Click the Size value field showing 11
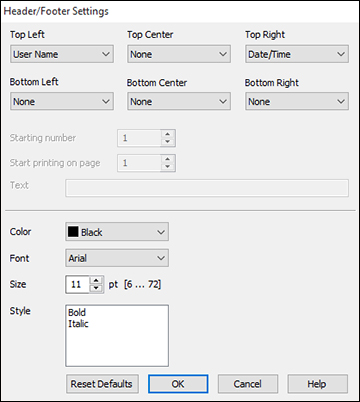Image resolution: width=360 pixels, height=402 pixels. pyautogui.click(x=78, y=284)
